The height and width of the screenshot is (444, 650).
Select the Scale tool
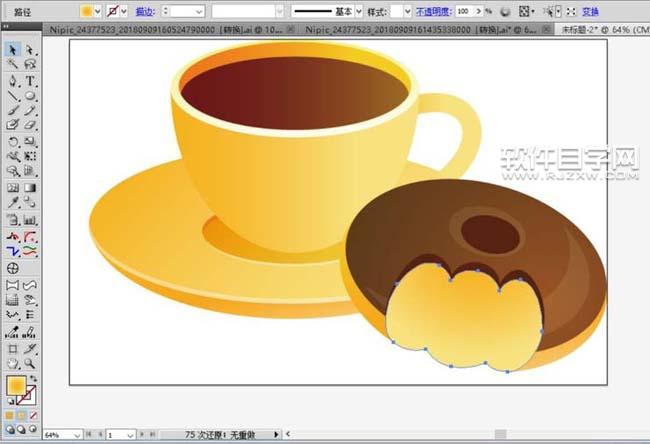29,141
